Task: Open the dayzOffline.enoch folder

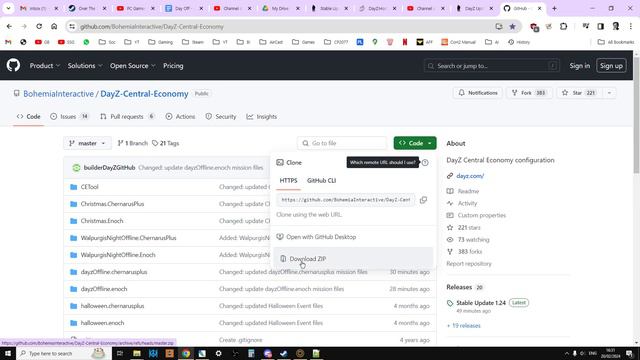Action: tap(104, 289)
